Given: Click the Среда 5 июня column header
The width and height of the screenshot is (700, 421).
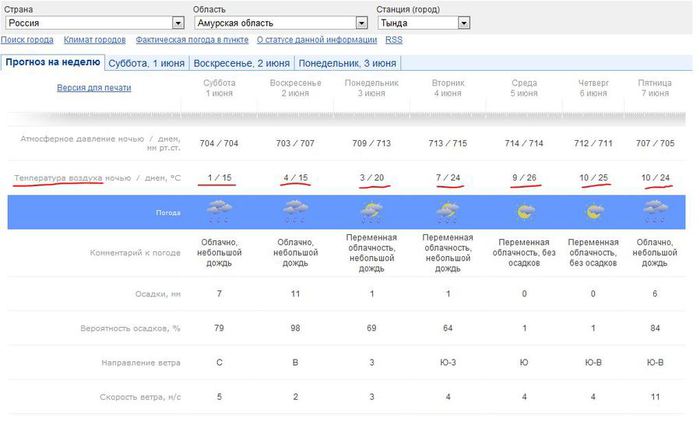Looking at the screenshot, I should 525,88.
